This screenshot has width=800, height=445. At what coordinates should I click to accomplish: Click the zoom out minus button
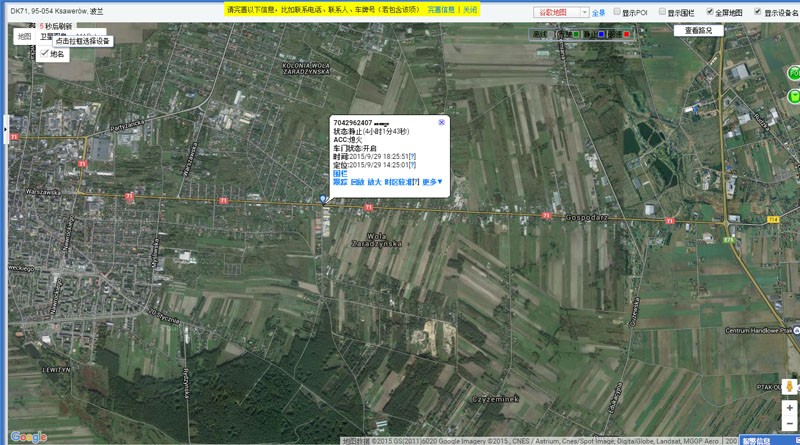point(789,425)
